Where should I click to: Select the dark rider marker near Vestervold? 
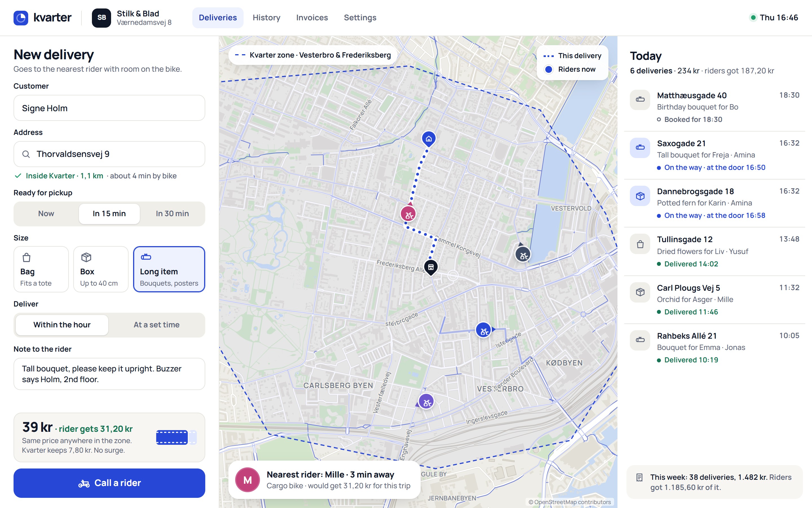pyautogui.click(x=523, y=255)
